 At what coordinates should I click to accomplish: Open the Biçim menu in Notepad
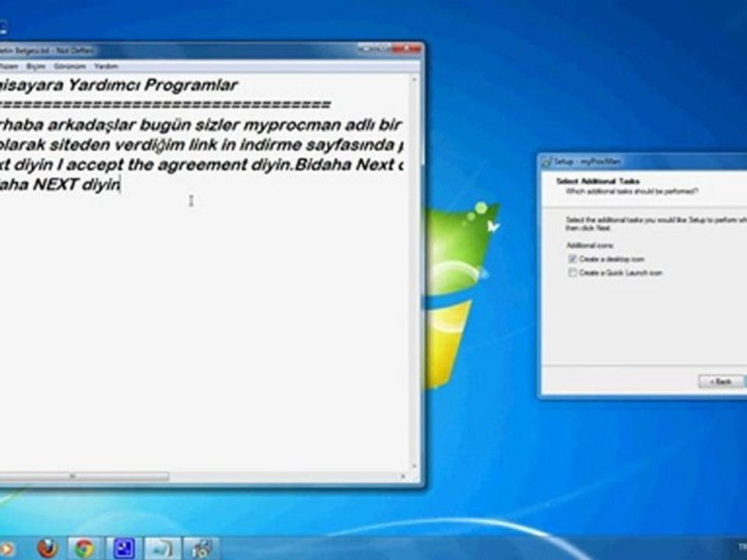[x=36, y=66]
